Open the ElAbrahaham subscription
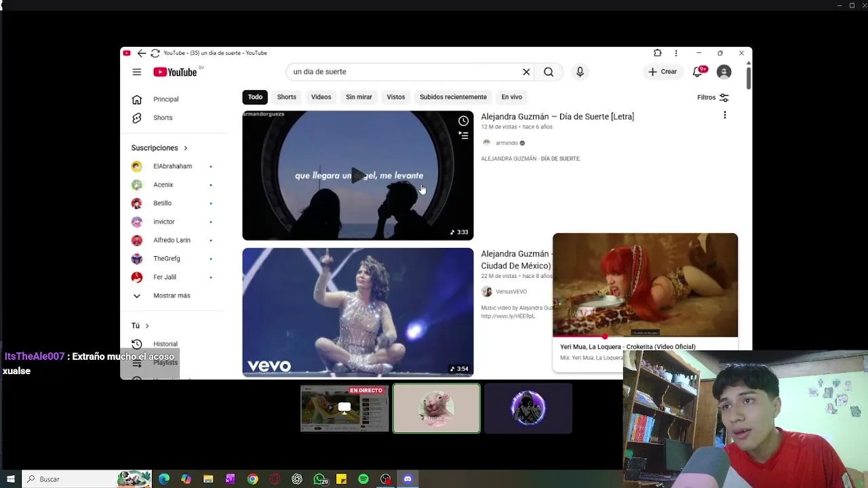Viewport: 868px width, 488px height. 172,166
